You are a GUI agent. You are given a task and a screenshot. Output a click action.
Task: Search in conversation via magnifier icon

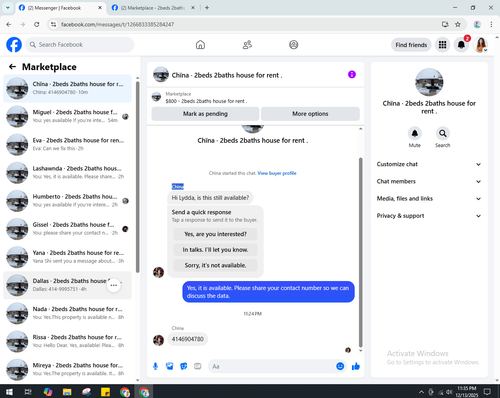tap(443, 134)
